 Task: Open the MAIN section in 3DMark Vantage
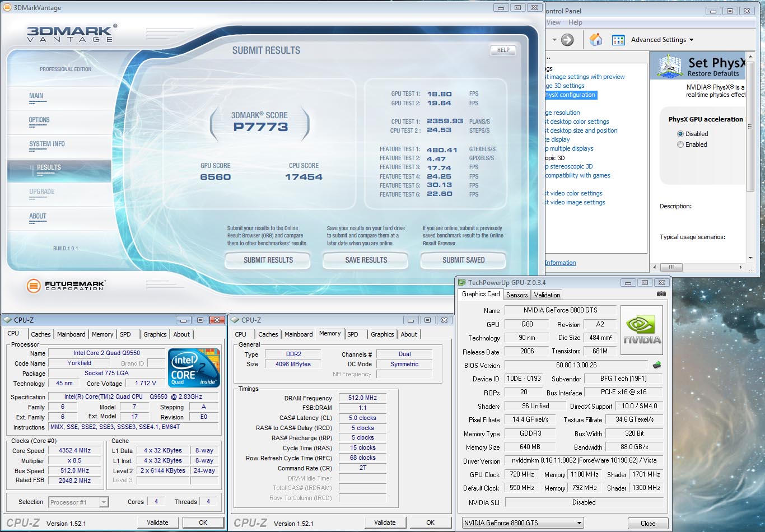36,96
